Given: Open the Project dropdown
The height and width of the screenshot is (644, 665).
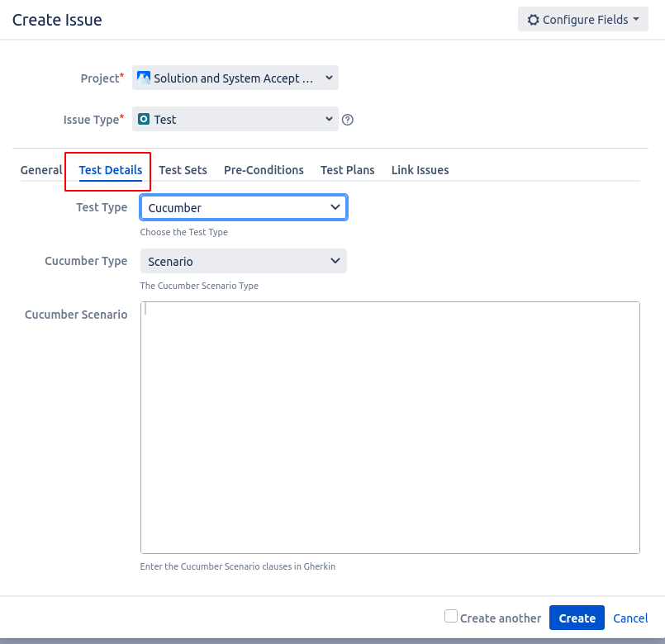Looking at the screenshot, I should coord(235,78).
